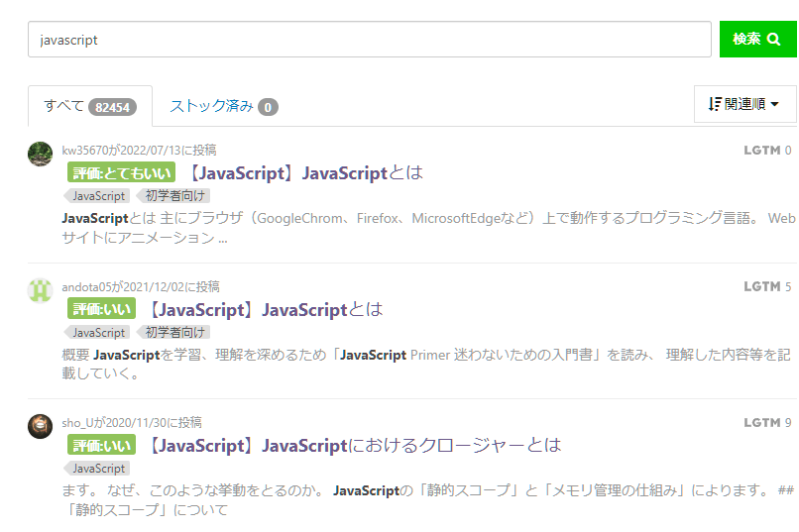Open kw35670's article 【JavaScript】JavaScriptとは
Image resolution: width=799 pixels, height=532 pixels.
(x=305, y=173)
